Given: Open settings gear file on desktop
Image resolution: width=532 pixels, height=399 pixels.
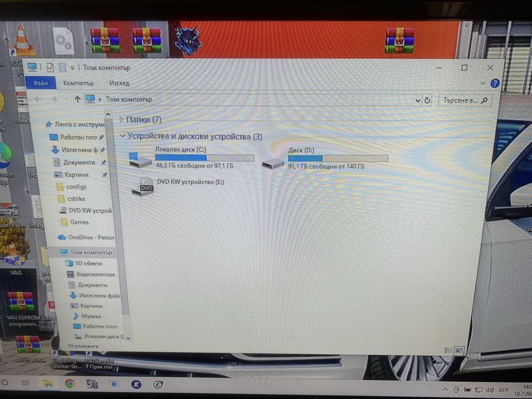Looking at the screenshot, I should (63, 41).
